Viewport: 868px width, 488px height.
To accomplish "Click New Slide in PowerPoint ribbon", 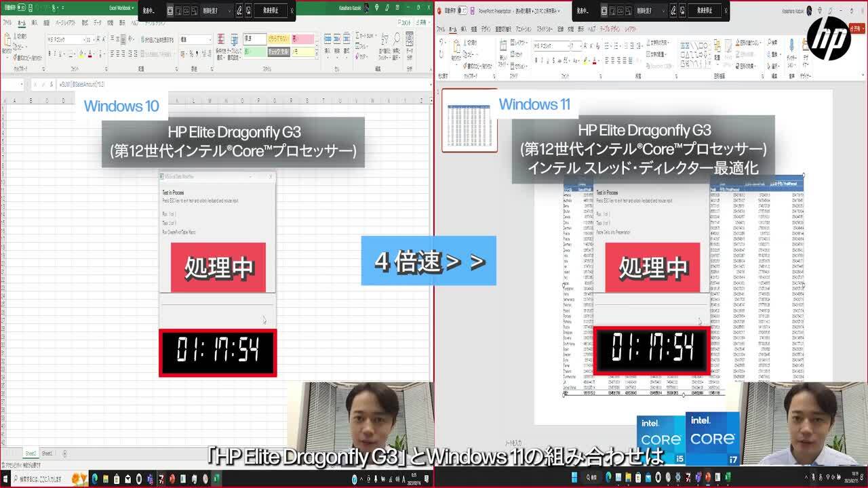I will coord(502,52).
